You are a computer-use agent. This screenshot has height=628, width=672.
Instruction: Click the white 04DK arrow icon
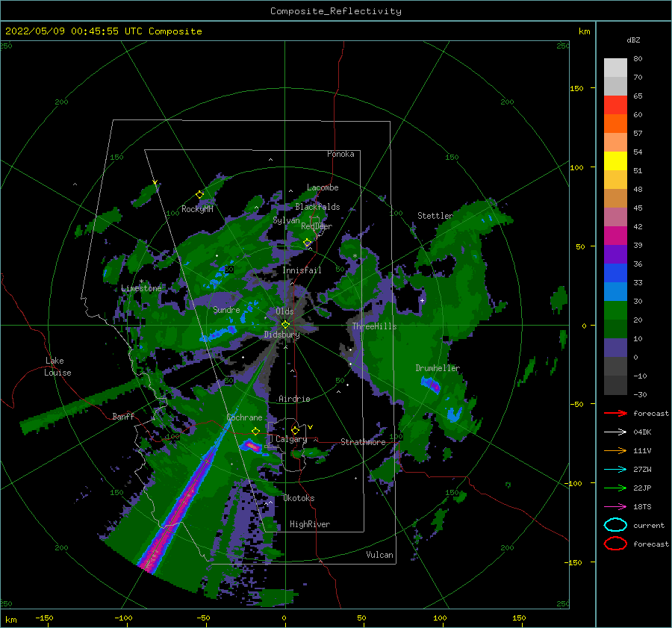(x=615, y=432)
